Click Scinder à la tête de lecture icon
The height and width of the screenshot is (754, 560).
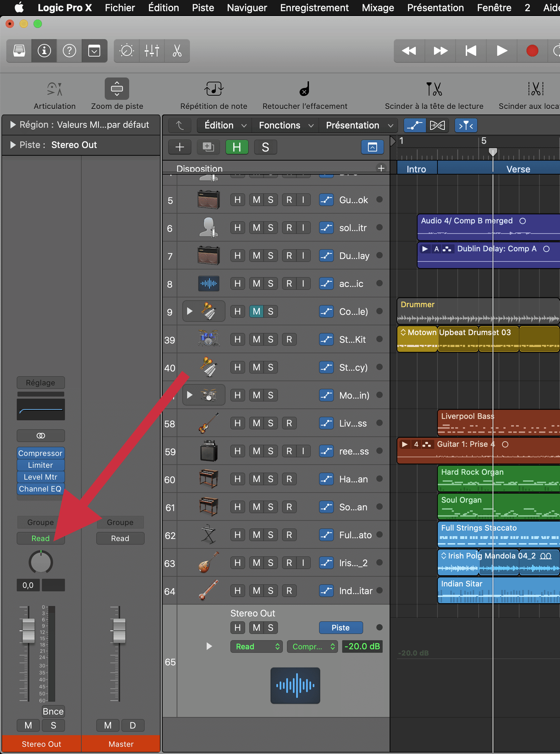click(434, 89)
